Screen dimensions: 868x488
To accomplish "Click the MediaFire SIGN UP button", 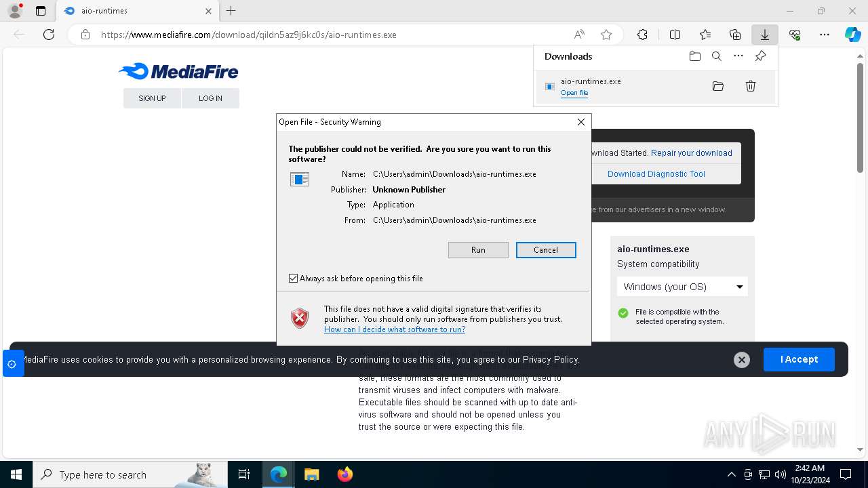I will [152, 98].
